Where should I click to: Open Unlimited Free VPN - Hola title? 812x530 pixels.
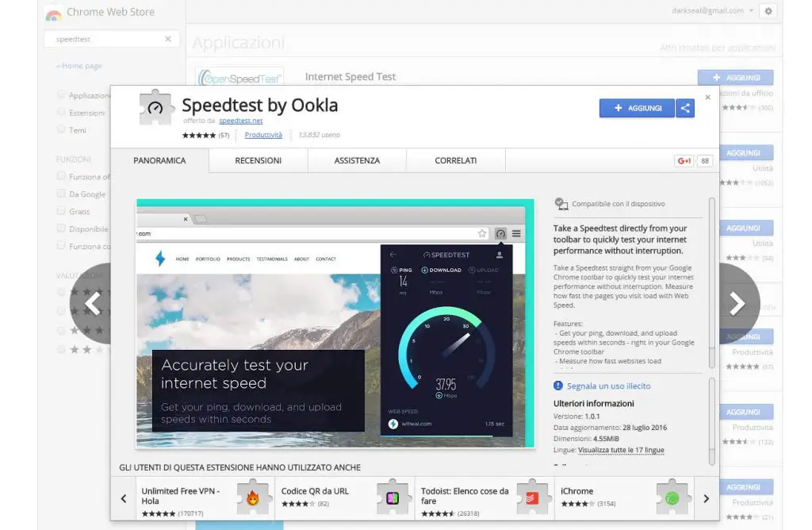(x=181, y=496)
